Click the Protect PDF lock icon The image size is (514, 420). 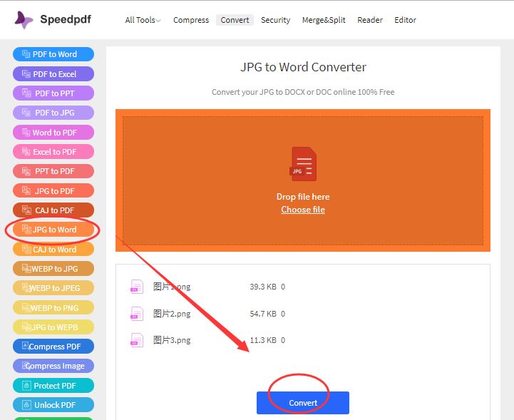26,385
